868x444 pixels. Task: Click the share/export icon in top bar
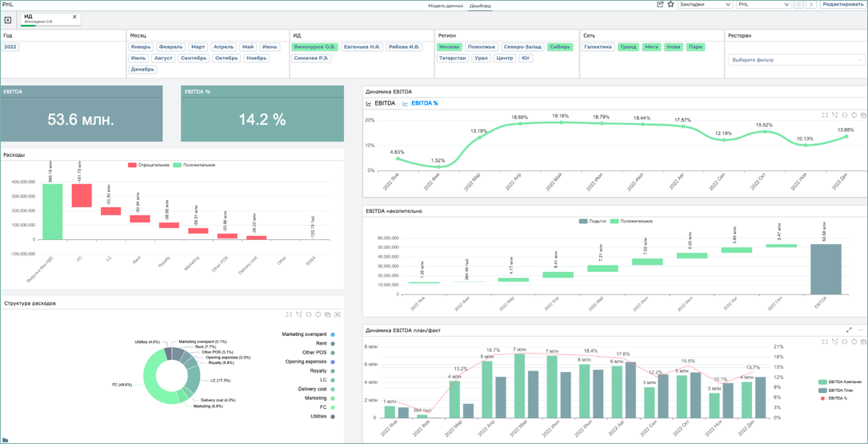(x=660, y=5)
